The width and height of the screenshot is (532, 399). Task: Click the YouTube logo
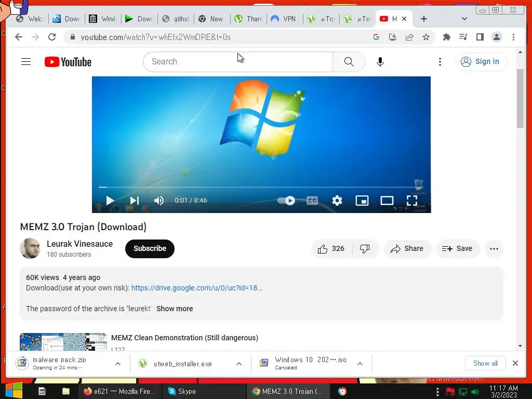68,62
